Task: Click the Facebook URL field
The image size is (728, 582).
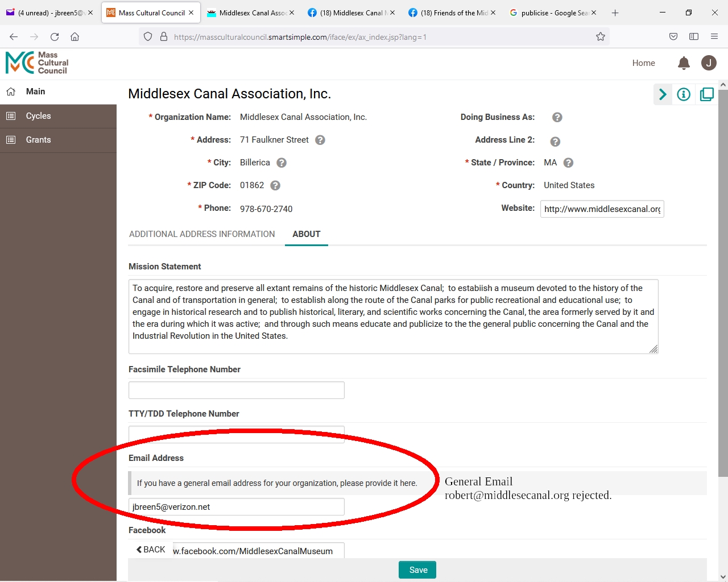Action: (259, 551)
